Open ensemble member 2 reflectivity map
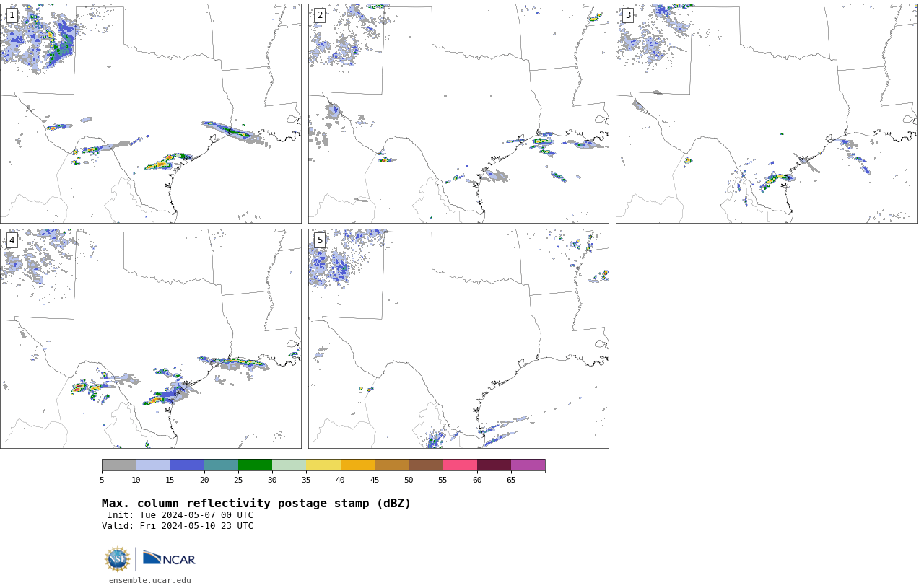924x588 pixels. [458, 113]
